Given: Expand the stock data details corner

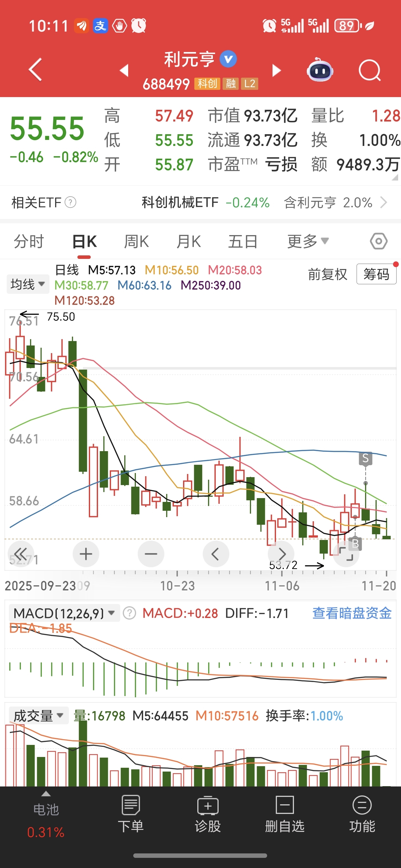Looking at the screenshot, I should pos(395,177).
